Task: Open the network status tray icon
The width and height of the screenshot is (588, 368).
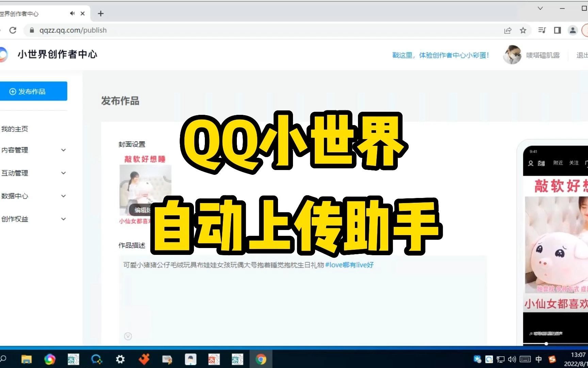Action: 501,359
